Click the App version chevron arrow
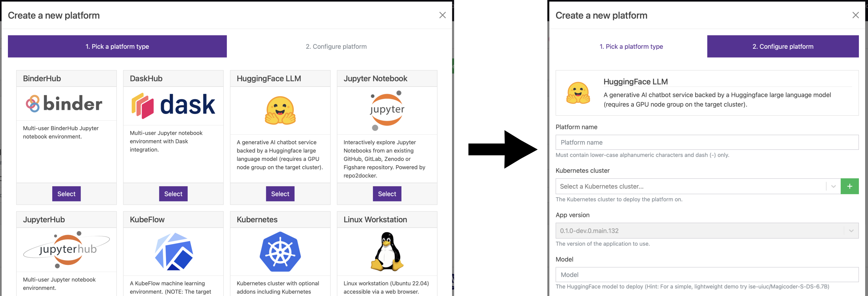The width and height of the screenshot is (868, 296). click(x=851, y=231)
